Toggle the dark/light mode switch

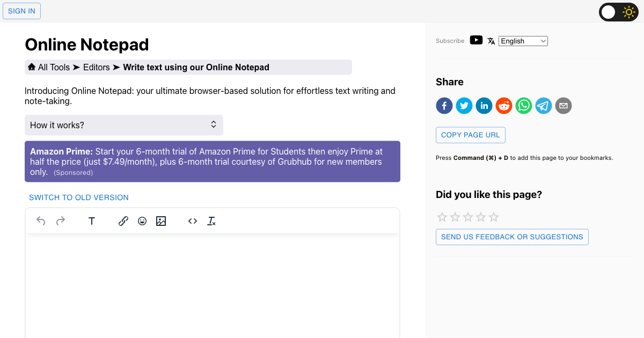tap(618, 12)
